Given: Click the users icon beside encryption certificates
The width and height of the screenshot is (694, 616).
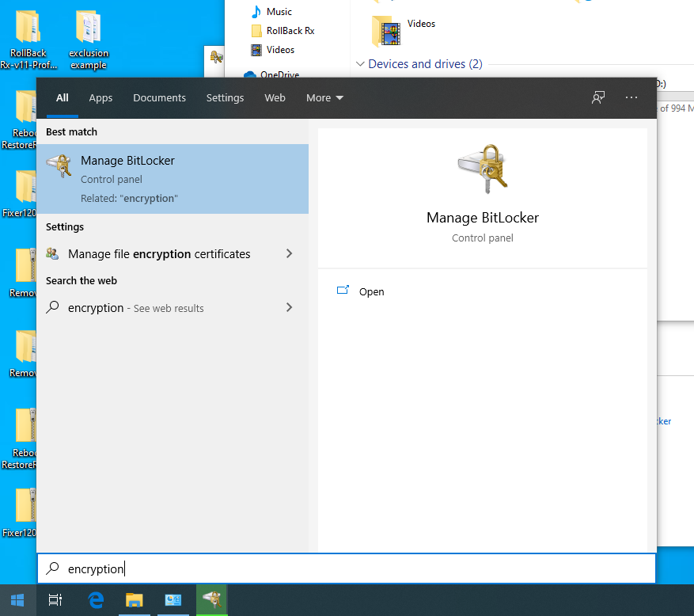Looking at the screenshot, I should (52, 253).
